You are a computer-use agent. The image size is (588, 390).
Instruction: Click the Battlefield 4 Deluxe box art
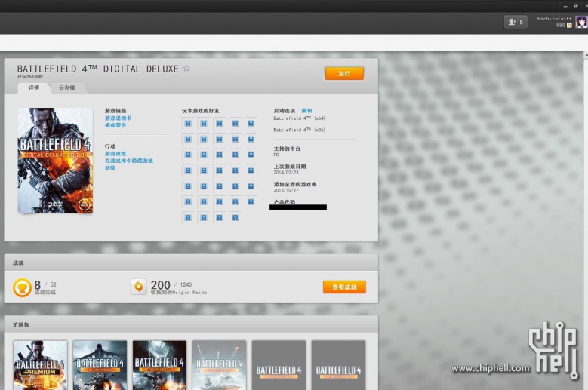(x=56, y=161)
